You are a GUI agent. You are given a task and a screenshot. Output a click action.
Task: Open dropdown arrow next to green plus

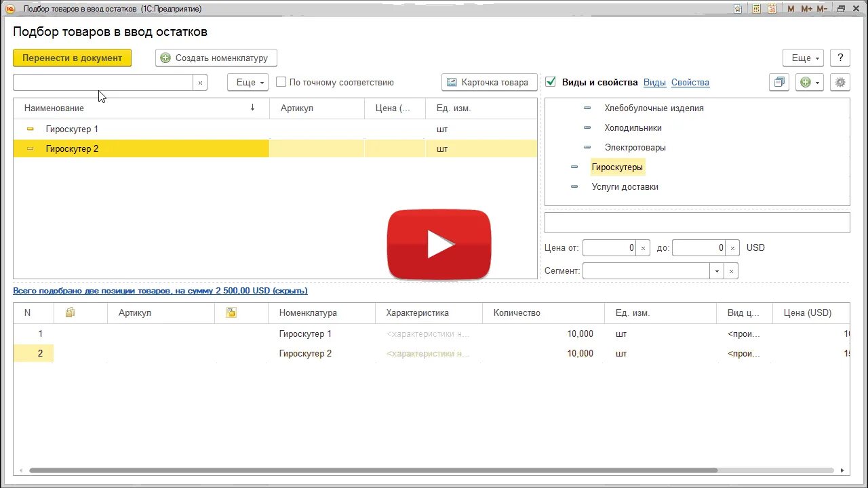point(818,82)
